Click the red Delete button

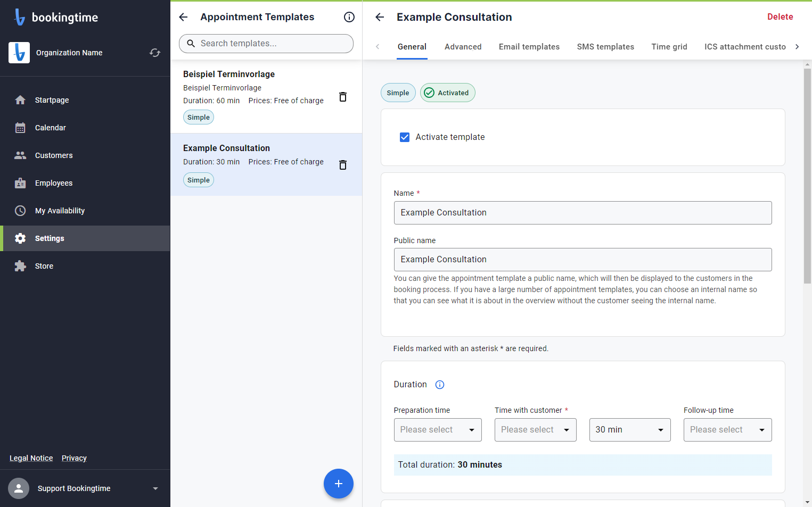coord(780,17)
